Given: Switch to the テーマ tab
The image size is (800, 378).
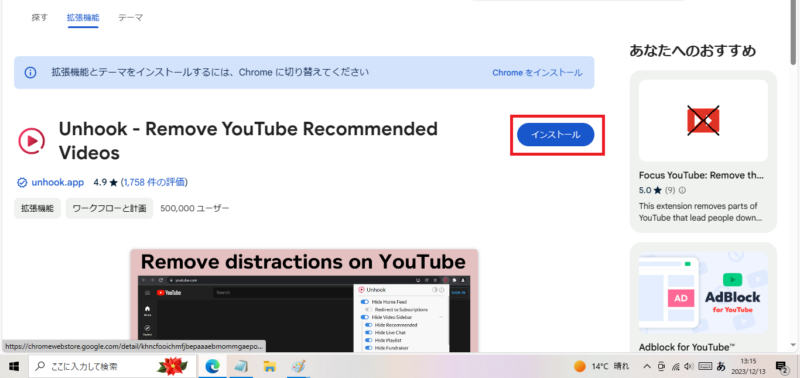Looking at the screenshot, I should click(131, 17).
